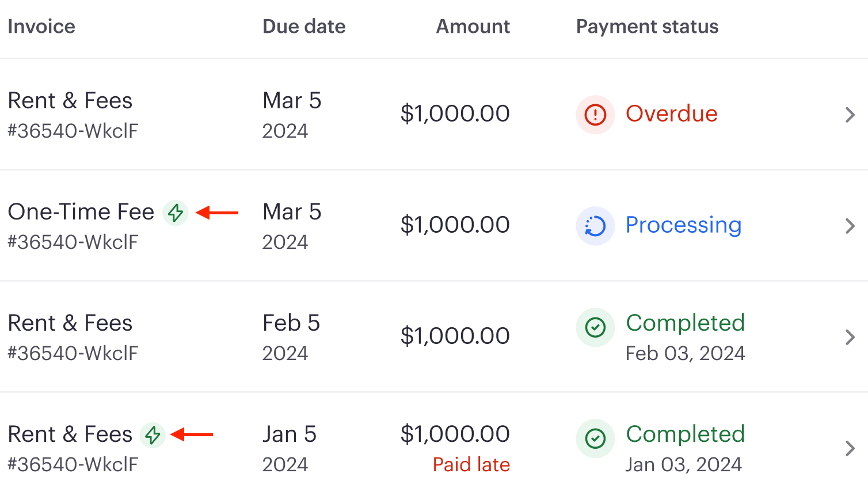Image resolution: width=868 pixels, height=492 pixels.
Task: Expand the Processing invoice row chevron
Action: 850,226
